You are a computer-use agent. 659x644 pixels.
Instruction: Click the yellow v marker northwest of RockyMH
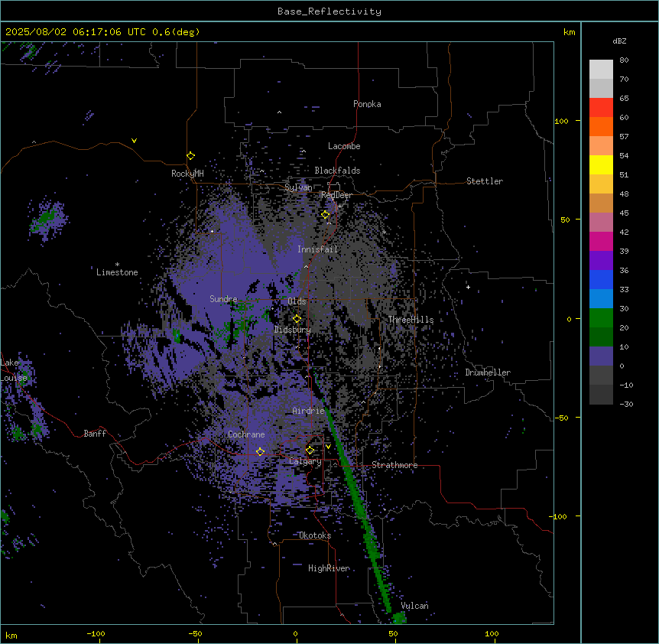coord(134,141)
